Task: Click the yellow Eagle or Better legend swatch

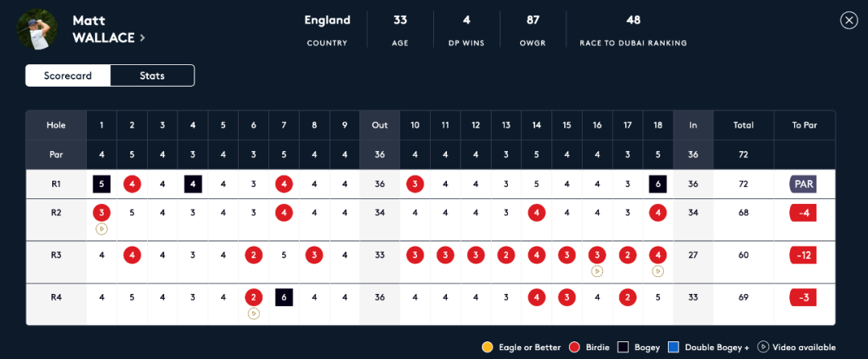Action: click(x=487, y=347)
